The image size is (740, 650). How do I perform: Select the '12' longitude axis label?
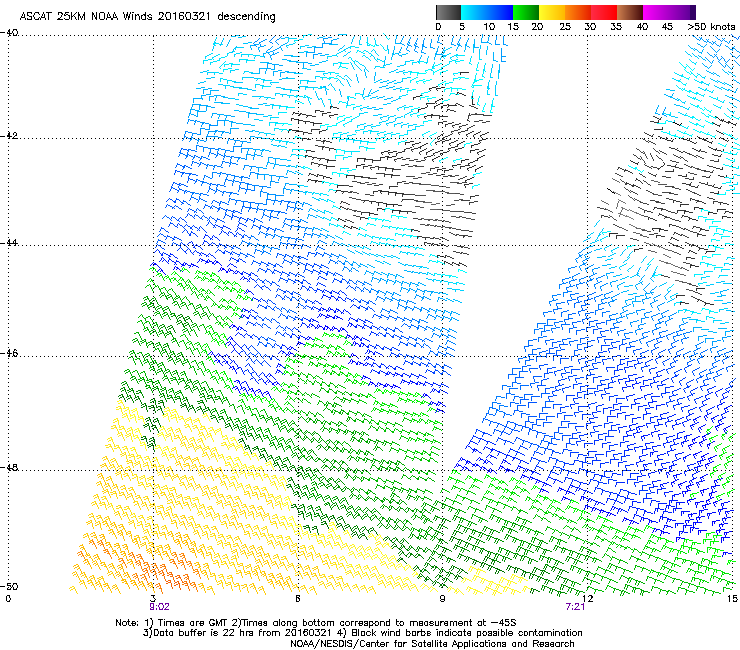point(588,599)
